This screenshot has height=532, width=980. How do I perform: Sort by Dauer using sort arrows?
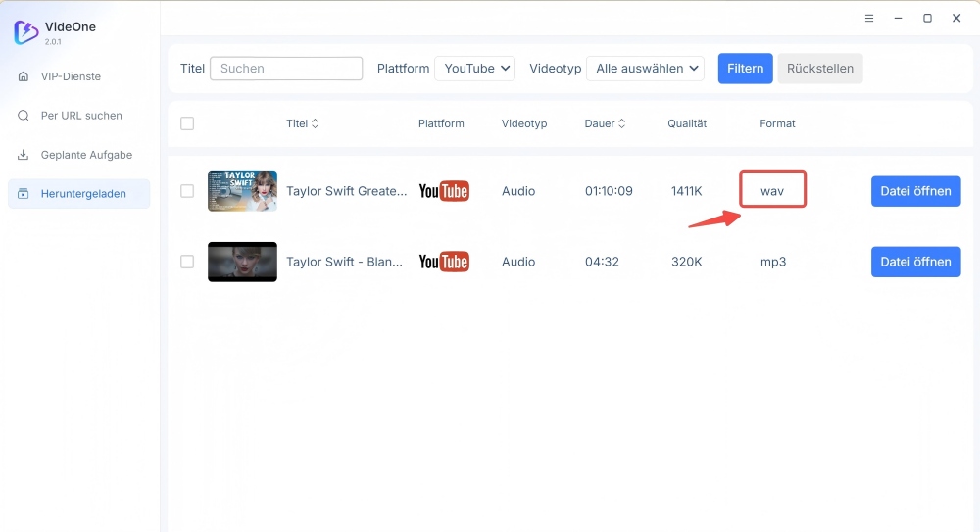[x=622, y=123]
